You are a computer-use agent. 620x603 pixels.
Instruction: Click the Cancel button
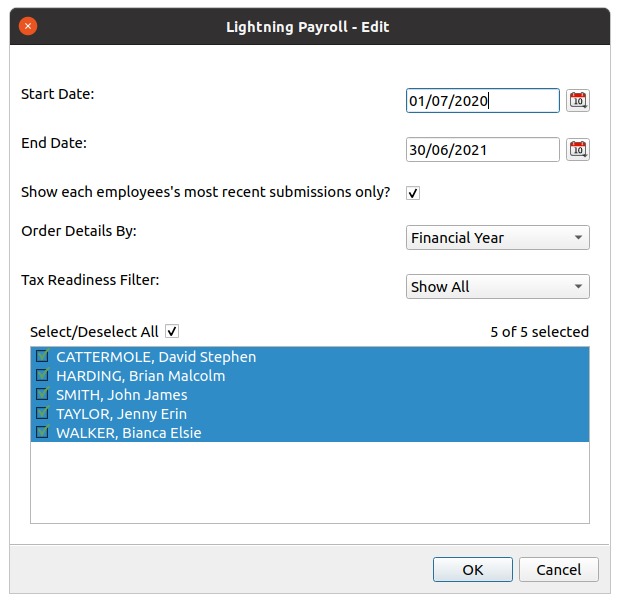pyautogui.click(x=559, y=570)
